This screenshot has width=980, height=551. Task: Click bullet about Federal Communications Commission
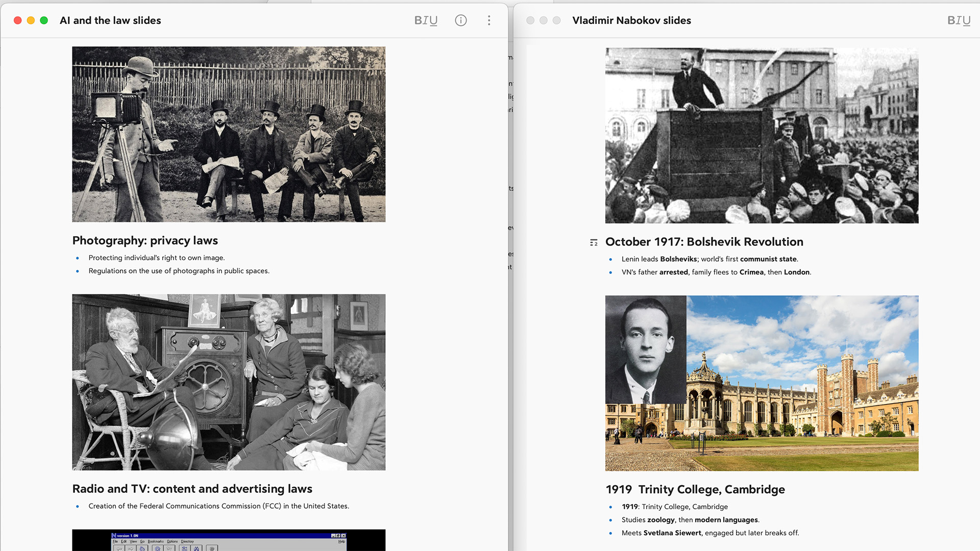(218, 506)
